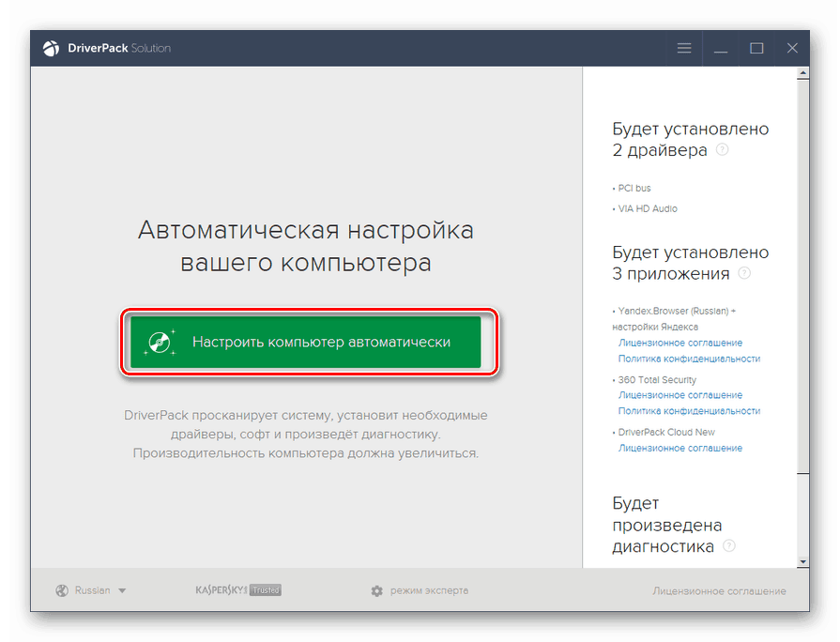Click the sidebar scrollbar down arrow
This screenshot has width=840, height=642.
tap(802, 561)
